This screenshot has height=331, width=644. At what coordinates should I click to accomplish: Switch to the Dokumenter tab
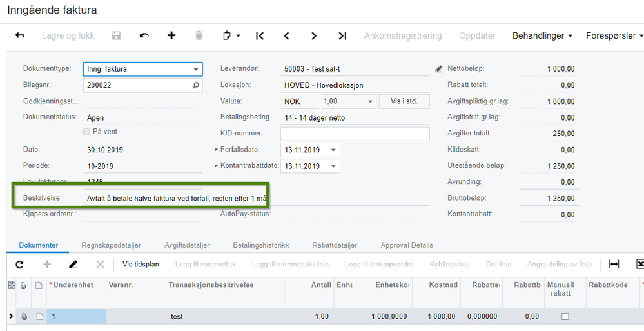(39, 245)
